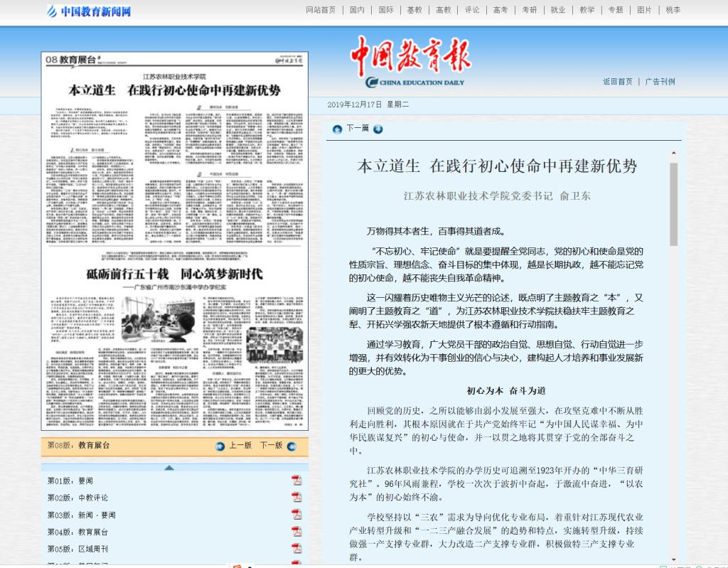The width and height of the screenshot is (728, 568).
Task: Open the 广告刊例 link
Action: click(660, 82)
